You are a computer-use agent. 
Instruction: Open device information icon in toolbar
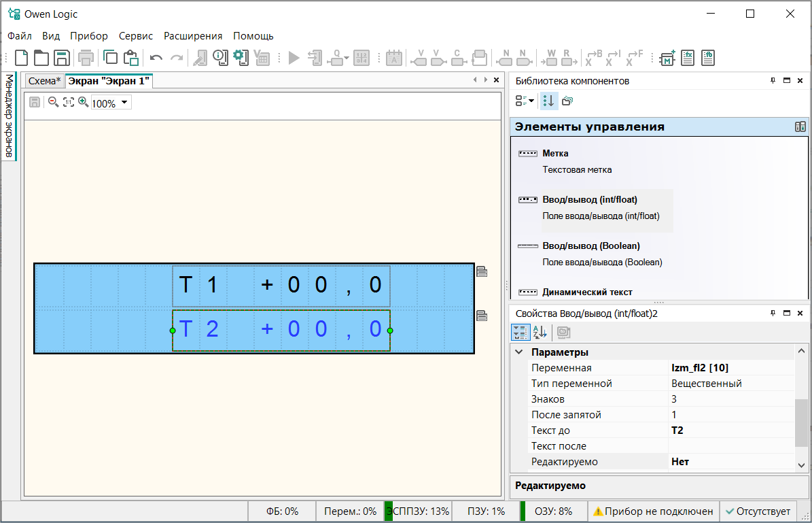219,58
